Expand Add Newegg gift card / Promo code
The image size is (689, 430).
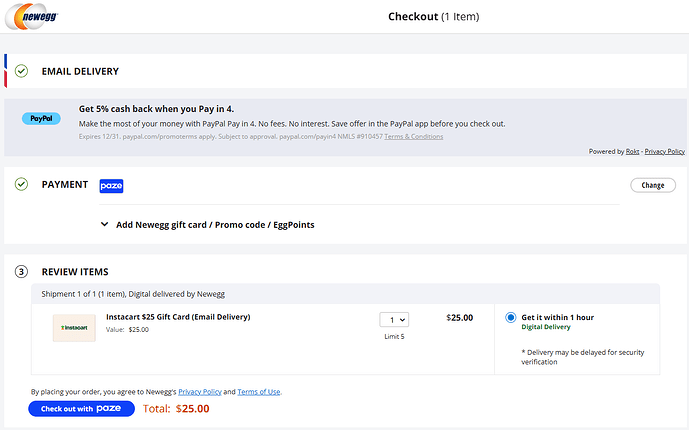click(x=208, y=225)
